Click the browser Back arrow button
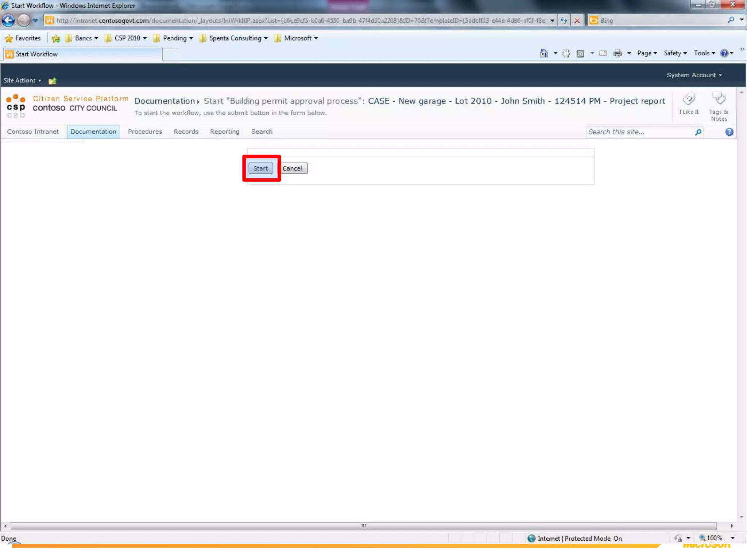Screen dimensions: 747x560 click(x=8, y=20)
